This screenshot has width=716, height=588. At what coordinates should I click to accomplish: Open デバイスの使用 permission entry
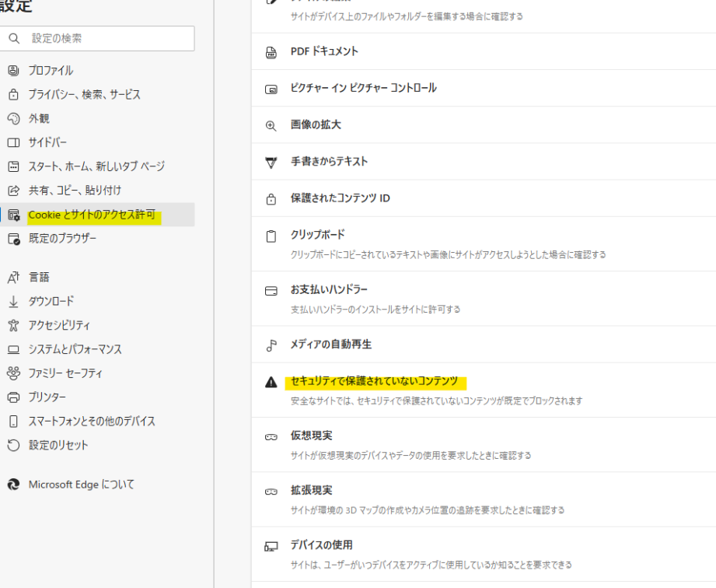tap(321, 545)
